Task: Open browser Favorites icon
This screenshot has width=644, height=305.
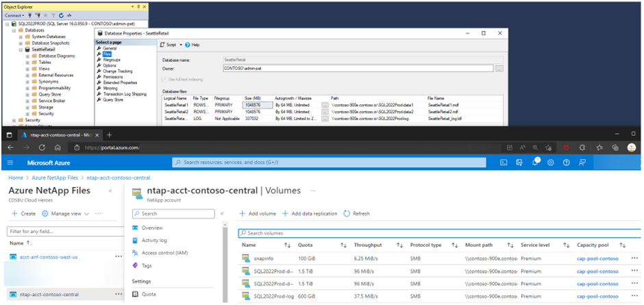Action: 599,147
